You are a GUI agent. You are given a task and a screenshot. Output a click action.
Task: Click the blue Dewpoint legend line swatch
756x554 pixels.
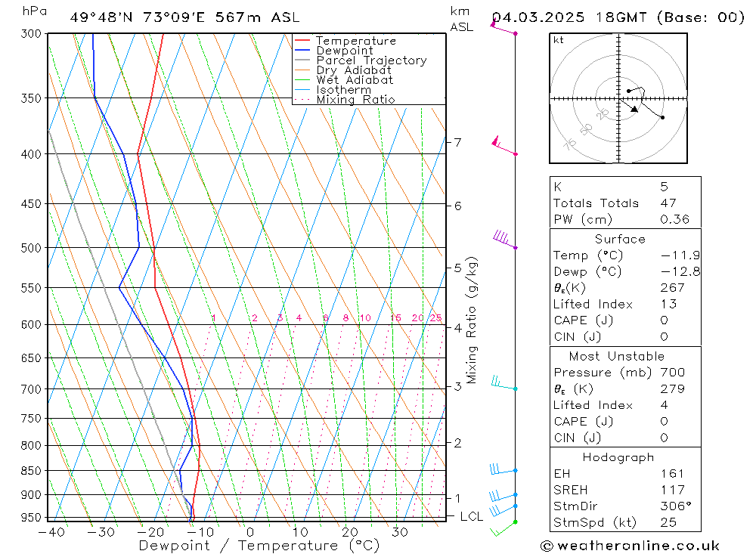303,51
